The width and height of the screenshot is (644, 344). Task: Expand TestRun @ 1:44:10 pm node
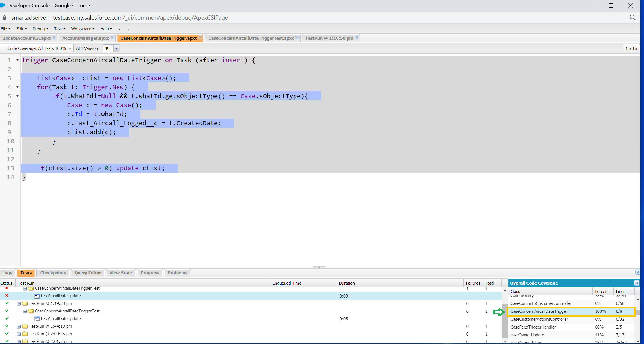click(19, 327)
